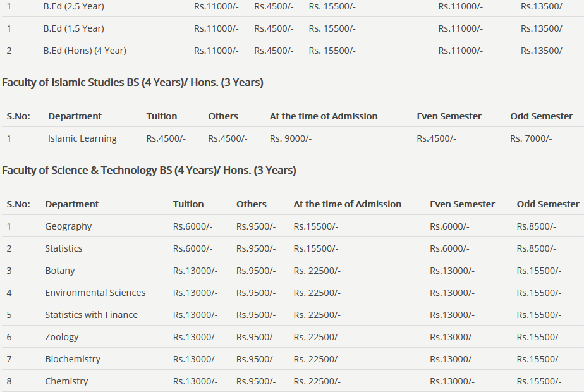Click the Islamic Learning department cell
Screen dimensions: 584x392
click(x=82, y=138)
